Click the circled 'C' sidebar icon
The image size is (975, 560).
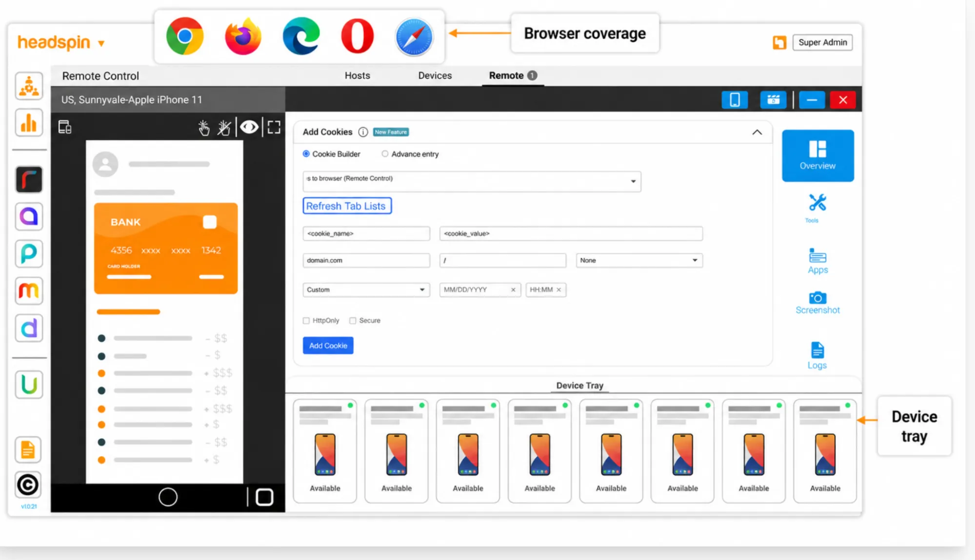[28, 484]
